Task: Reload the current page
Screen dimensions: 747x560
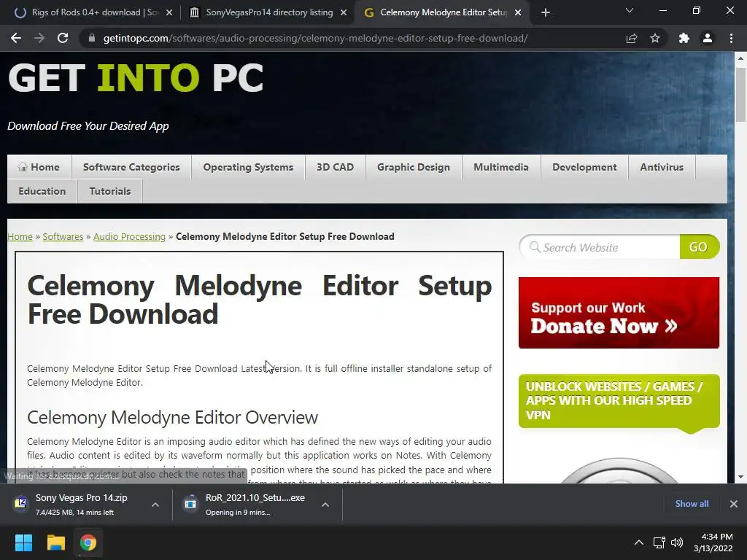Action: click(63, 38)
